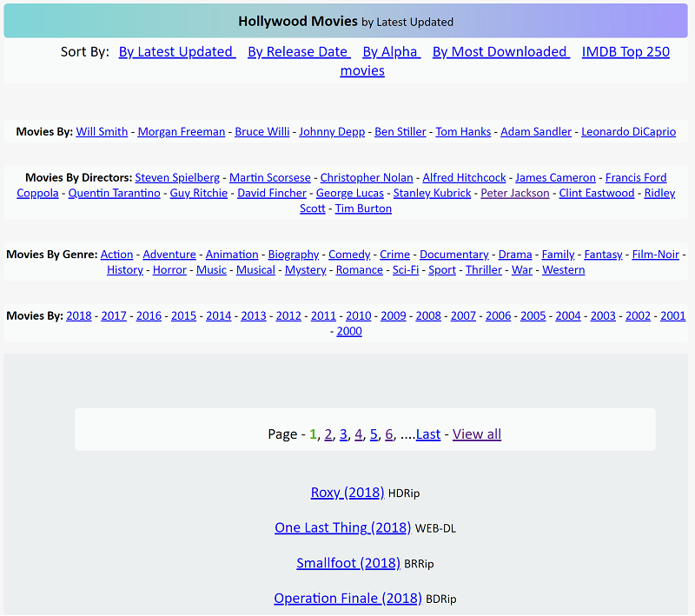Sort list by Most Downloaded
The image size is (695, 616).
(500, 52)
